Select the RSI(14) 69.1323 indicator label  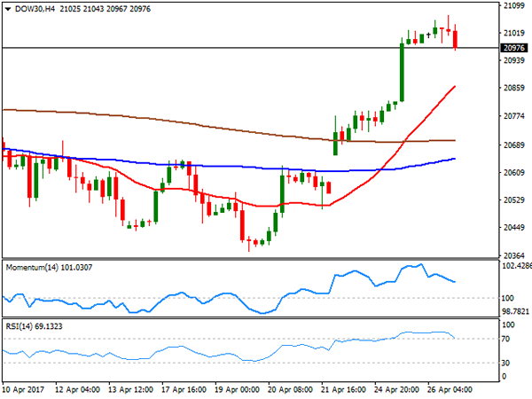(x=34, y=326)
